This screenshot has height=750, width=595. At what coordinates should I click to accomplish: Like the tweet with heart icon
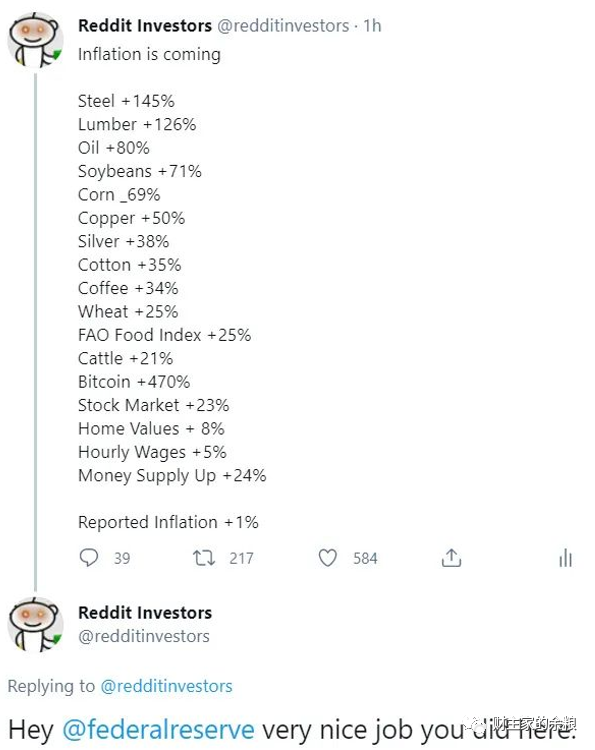pyautogui.click(x=328, y=558)
